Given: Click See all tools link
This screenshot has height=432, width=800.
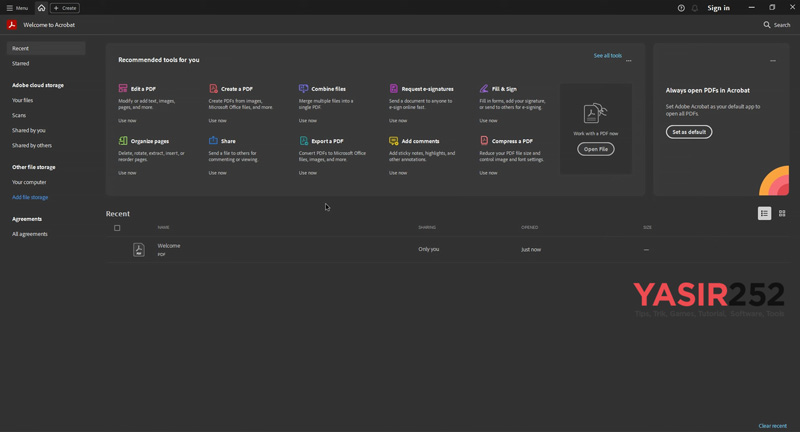Looking at the screenshot, I should pos(608,56).
